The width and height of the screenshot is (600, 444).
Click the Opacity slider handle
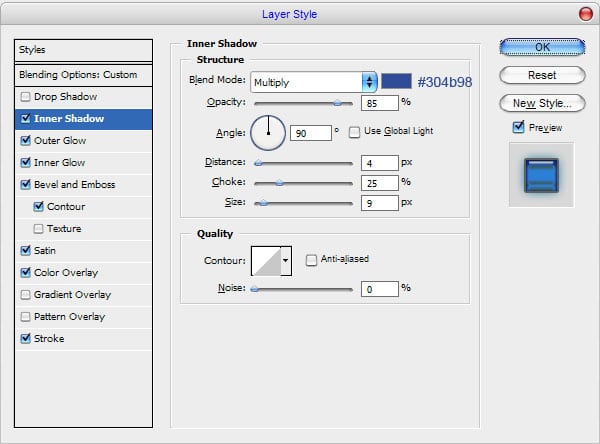[337, 102]
